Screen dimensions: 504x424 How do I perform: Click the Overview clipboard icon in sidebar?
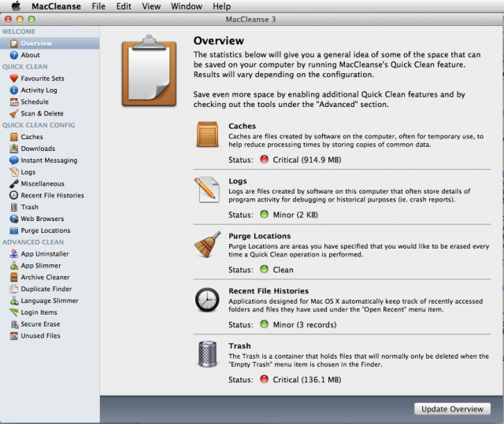(x=14, y=43)
